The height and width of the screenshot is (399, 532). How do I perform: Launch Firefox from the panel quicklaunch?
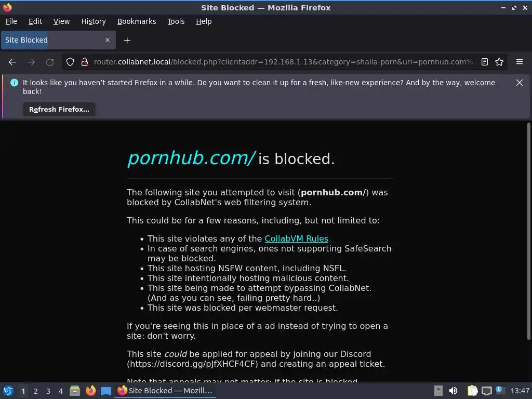(x=90, y=391)
